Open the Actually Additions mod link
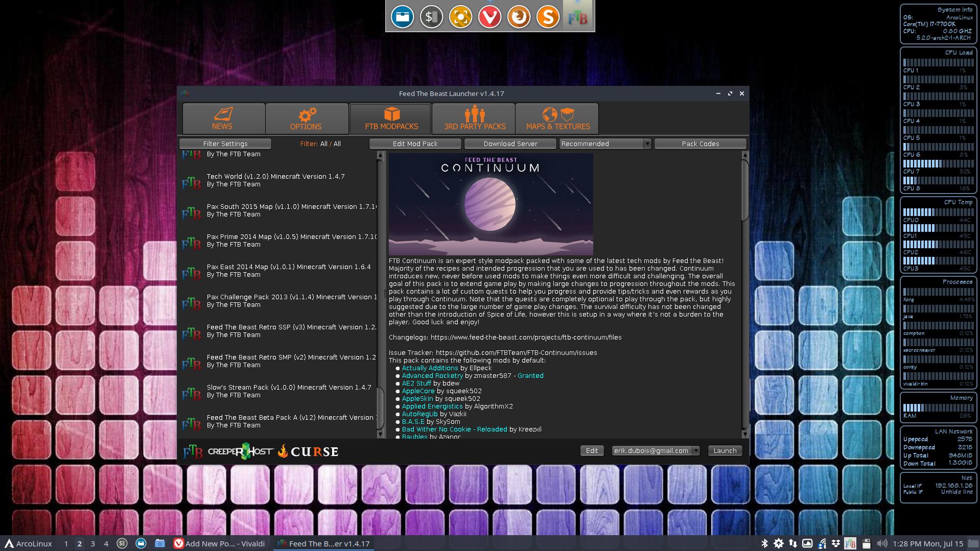 click(430, 368)
